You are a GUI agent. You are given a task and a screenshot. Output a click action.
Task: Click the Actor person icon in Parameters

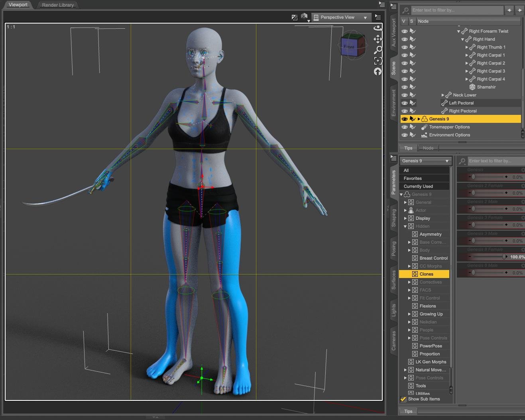(411, 210)
